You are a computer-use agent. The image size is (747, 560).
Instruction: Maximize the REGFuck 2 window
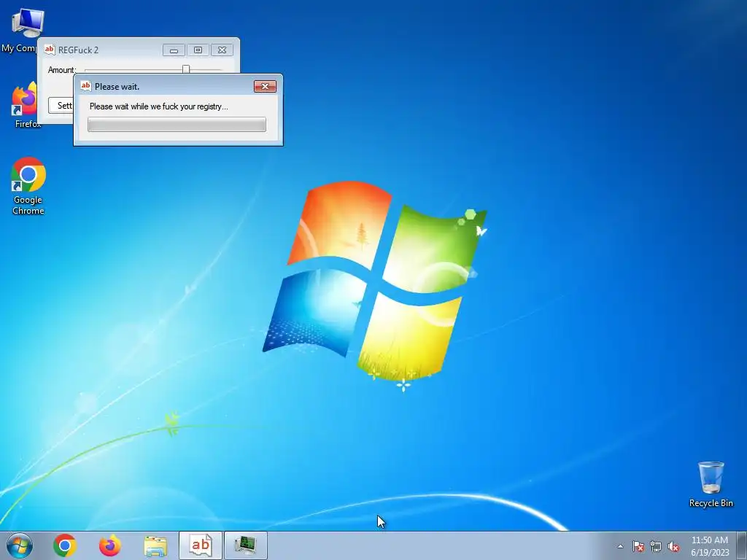(198, 50)
